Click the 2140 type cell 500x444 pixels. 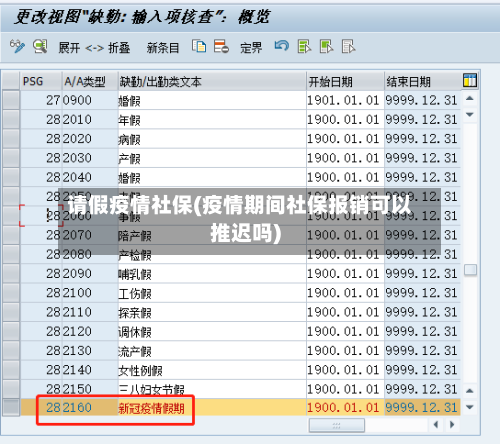[90, 370]
